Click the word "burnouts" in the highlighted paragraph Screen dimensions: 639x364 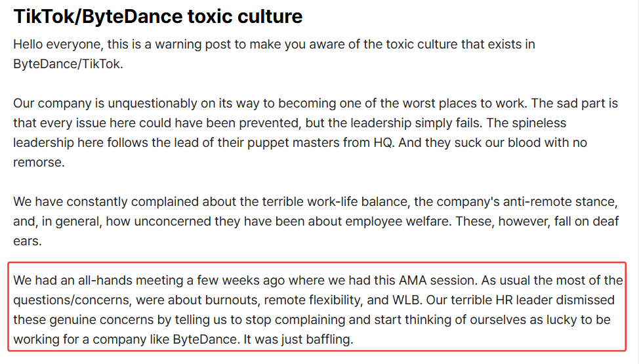(230, 300)
